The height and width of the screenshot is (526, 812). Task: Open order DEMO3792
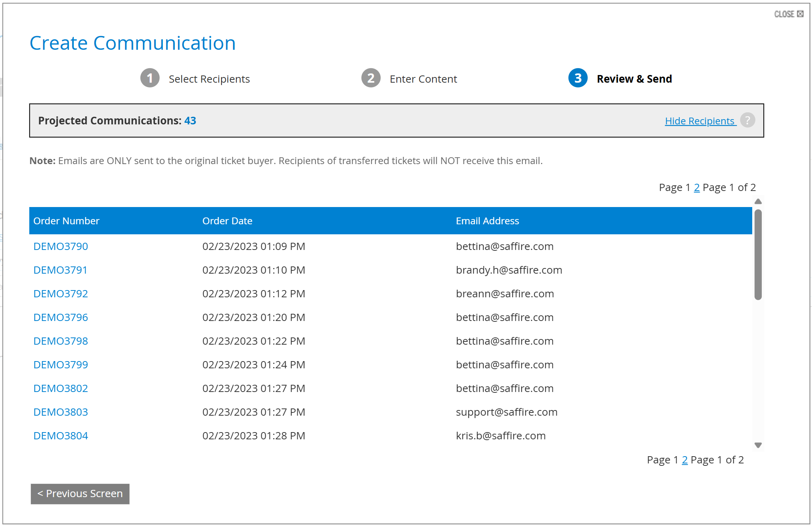(x=61, y=294)
